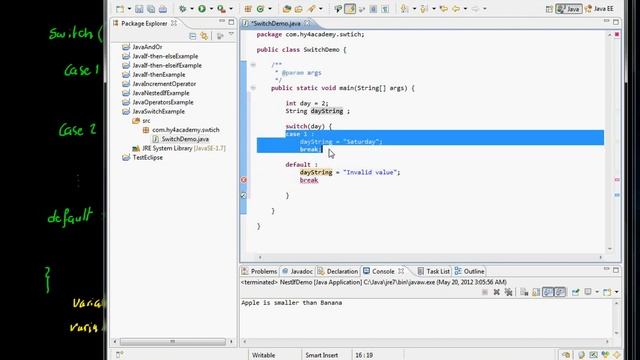Click the green Run button
Image resolution: width=640 pixels, height=360 pixels.
[202, 9]
